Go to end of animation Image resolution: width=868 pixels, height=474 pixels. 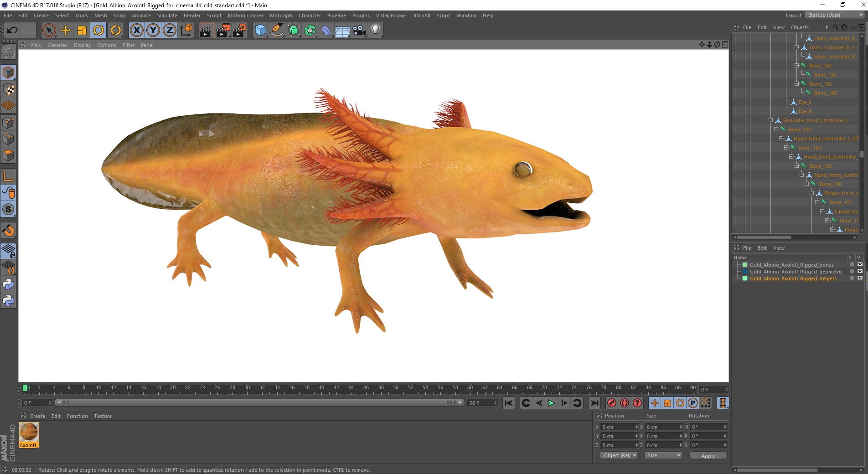coord(594,403)
